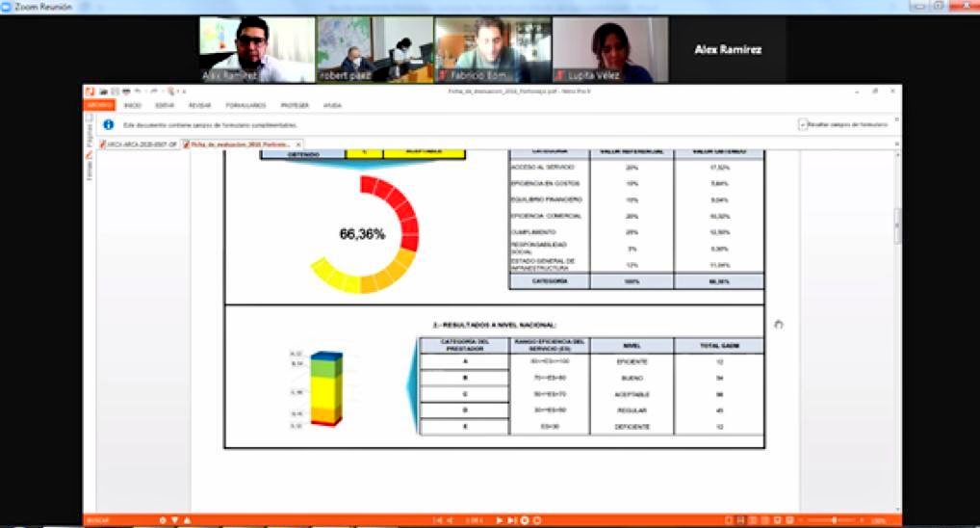
Task: Open the Páginas side panel
Action: pos(90,132)
